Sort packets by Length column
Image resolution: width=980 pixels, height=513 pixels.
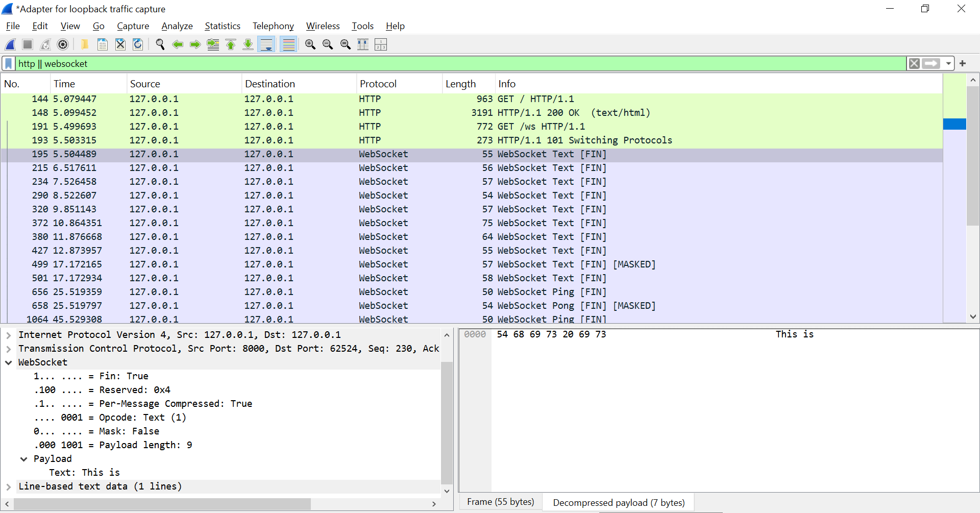(x=469, y=84)
